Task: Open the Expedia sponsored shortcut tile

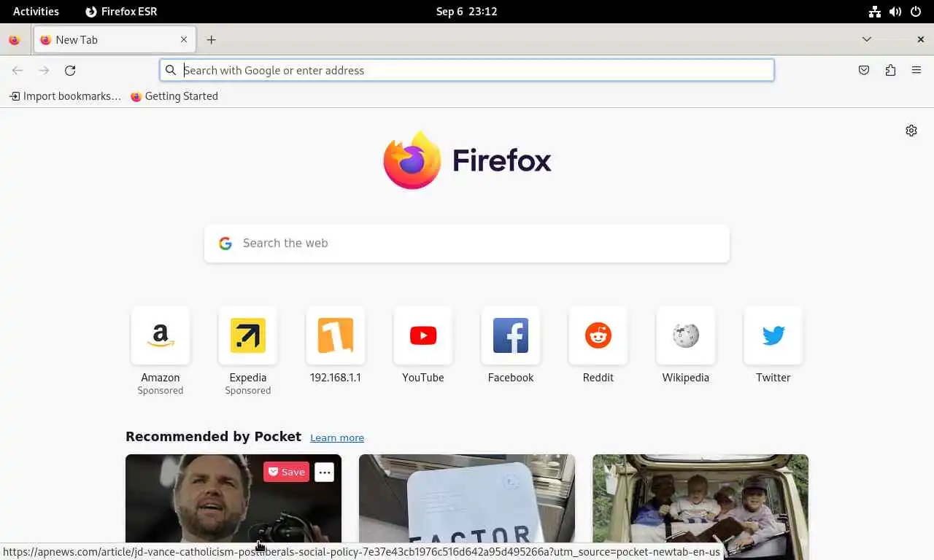Action: [x=248, y=335]
